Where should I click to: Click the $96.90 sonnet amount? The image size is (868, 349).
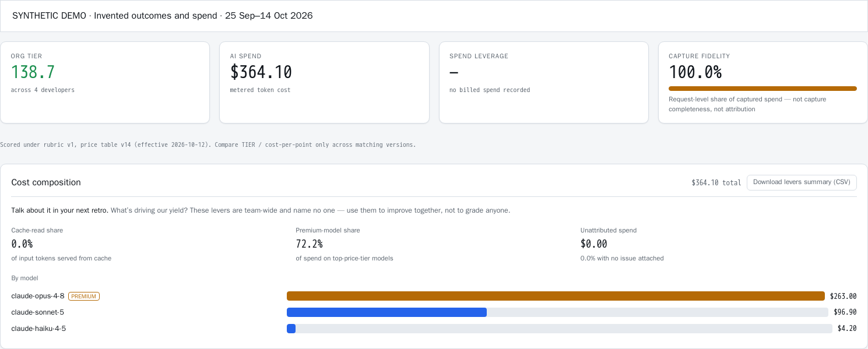click(845, 313)
